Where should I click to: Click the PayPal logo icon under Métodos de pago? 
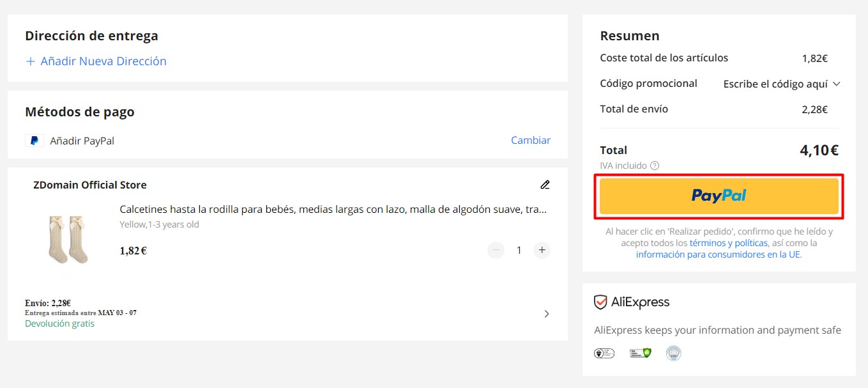coord(34,141)
